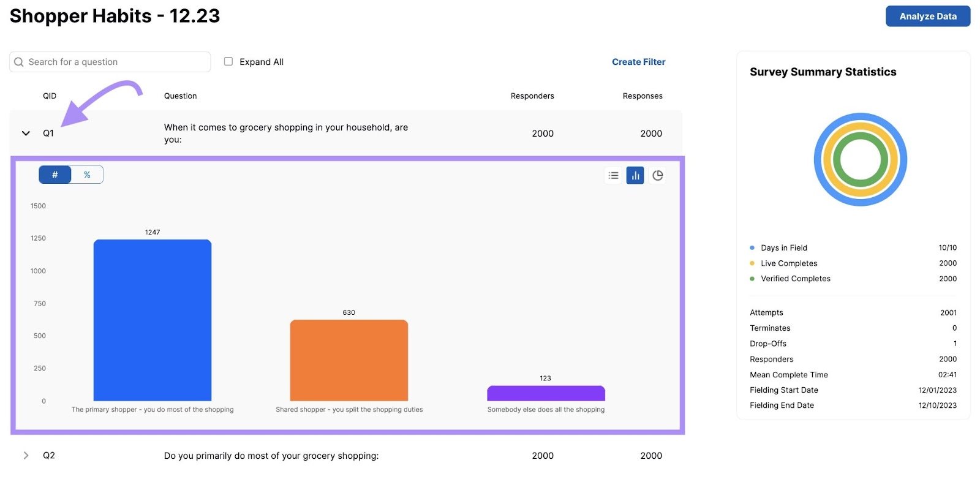
Task: Select the Live Completes legend item
Action: (x=788, y=263)
